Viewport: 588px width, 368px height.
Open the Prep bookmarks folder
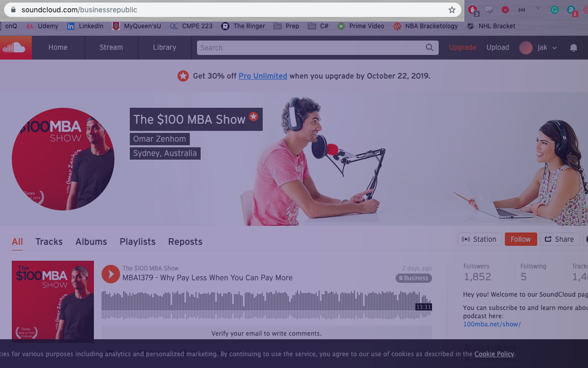(x=286, y=26)
